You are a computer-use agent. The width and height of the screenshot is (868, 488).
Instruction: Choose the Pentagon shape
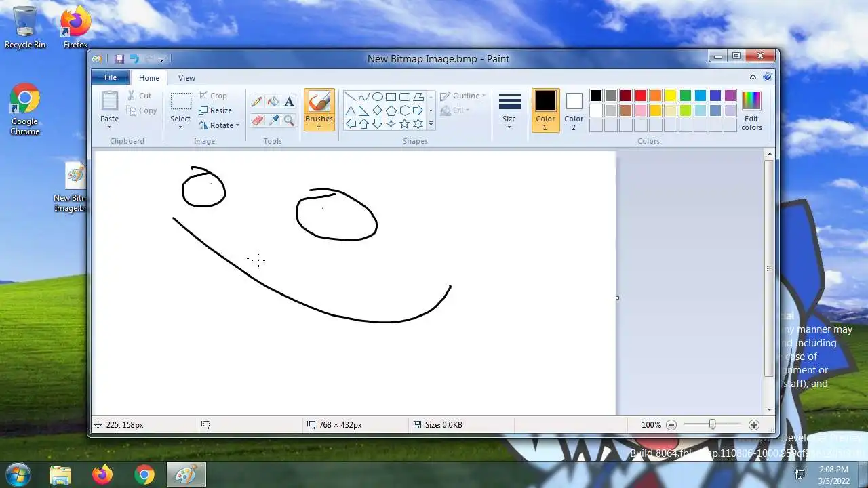pyautogui.click(x=391, y=110)
